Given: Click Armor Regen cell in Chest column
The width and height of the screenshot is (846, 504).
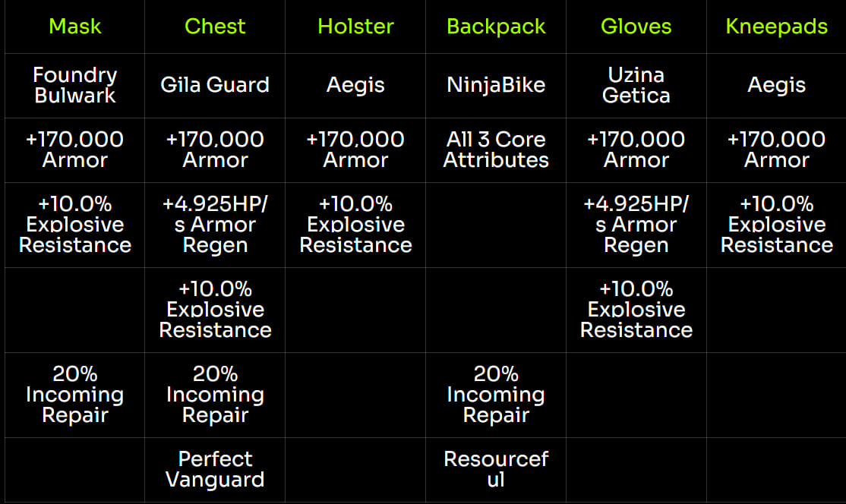Looking at the screenshot, I should (x=215, y=225).
